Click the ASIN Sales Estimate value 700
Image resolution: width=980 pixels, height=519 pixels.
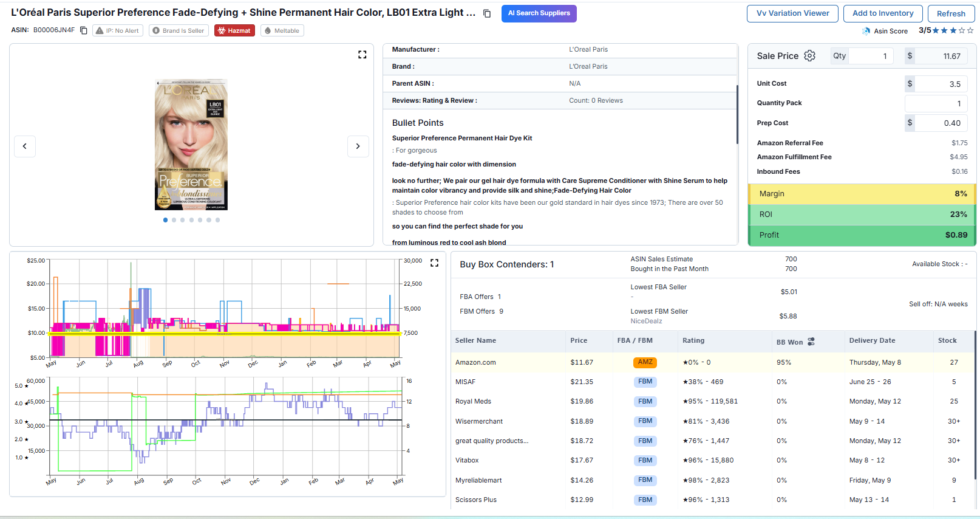(791, 259)
